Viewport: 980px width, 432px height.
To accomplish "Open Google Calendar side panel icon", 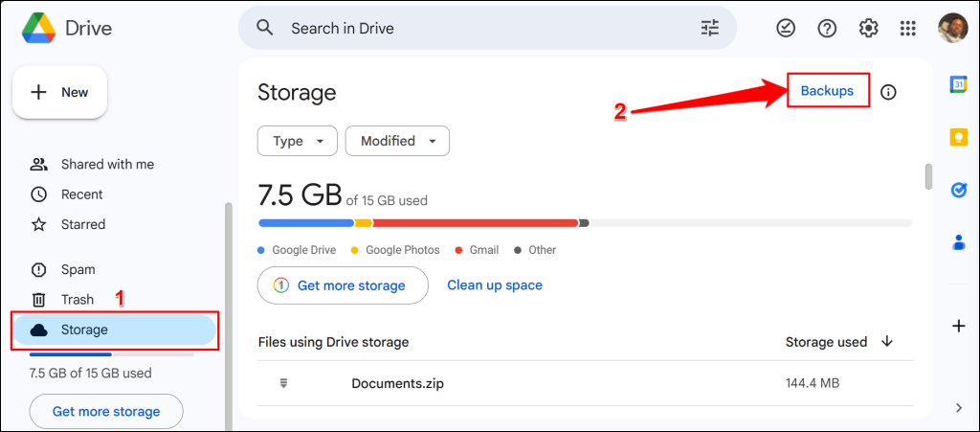I will [958, 84].
